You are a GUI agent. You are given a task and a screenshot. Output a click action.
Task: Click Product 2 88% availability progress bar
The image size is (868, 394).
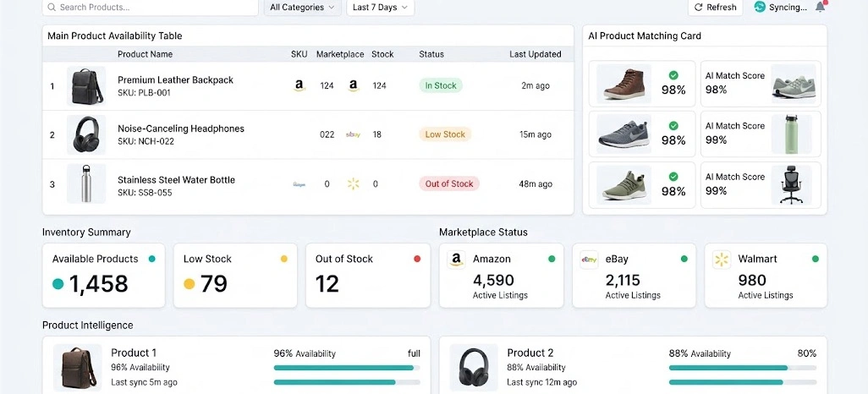click(742, 368)
